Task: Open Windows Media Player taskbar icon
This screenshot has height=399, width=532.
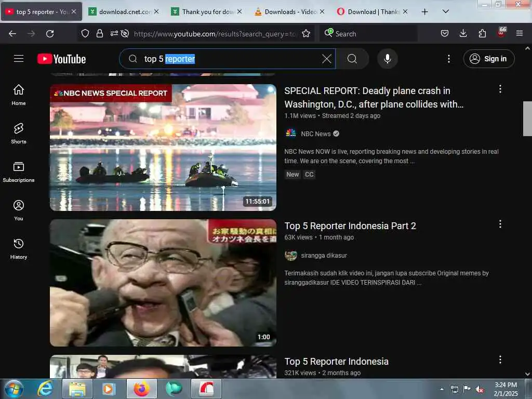Action: pyautogui.click(x=108, y=389)
